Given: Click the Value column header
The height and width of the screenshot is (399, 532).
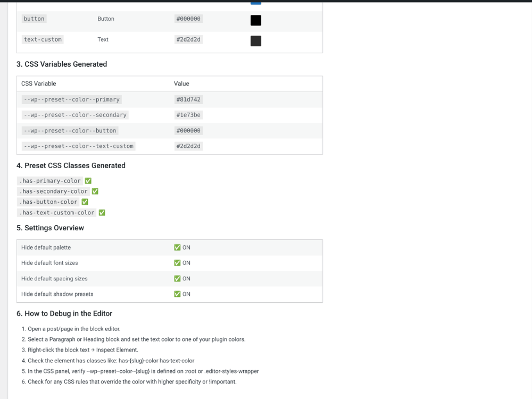Looking at the screenshot, I should click(x=181, y=84).
